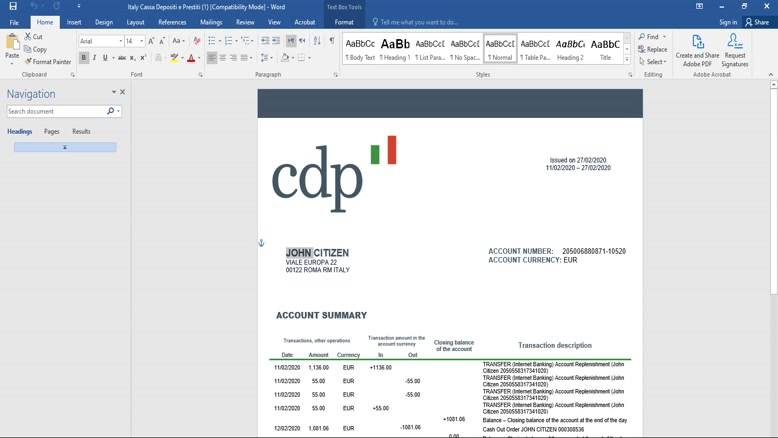Image resolution: width=778 pixels, height=438 pixels.
Task: Open Ribbon Display Options icon in title bar
Action: (699, 6)
